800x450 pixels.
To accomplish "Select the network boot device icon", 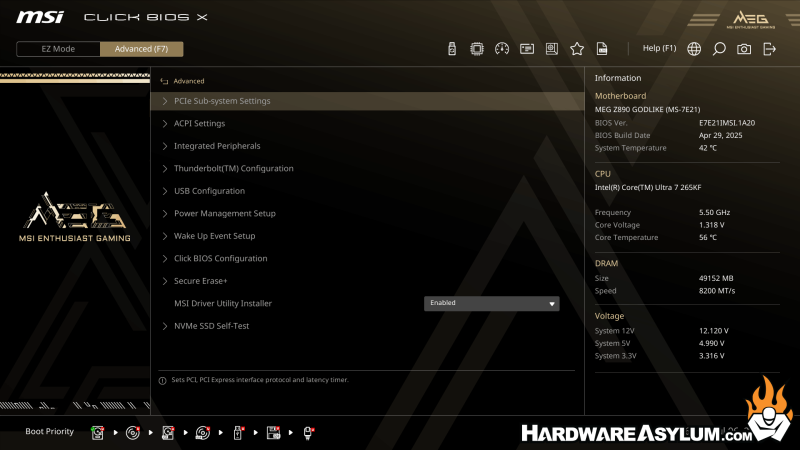I will pos(308,433).
